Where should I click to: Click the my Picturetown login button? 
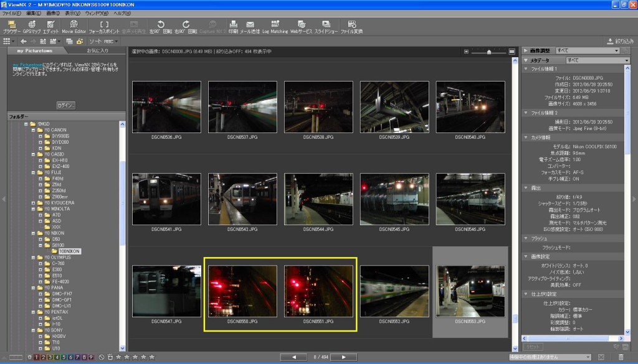click(65, 105)
